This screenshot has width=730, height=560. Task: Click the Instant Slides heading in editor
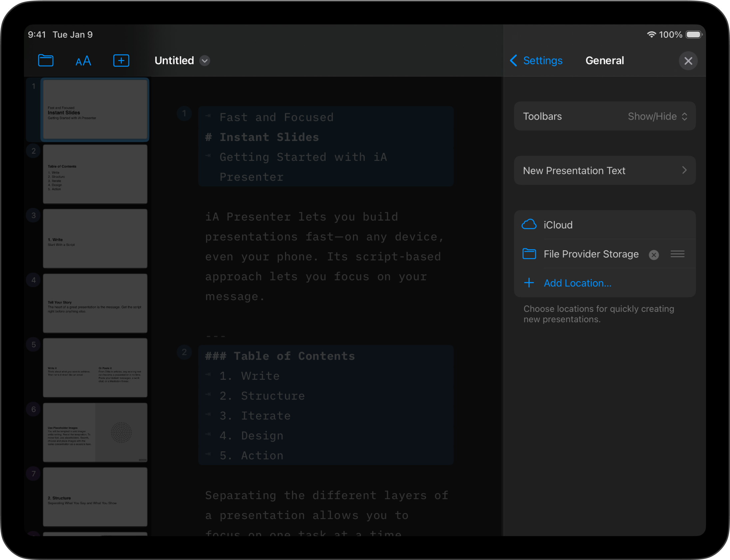pos(269,137)
